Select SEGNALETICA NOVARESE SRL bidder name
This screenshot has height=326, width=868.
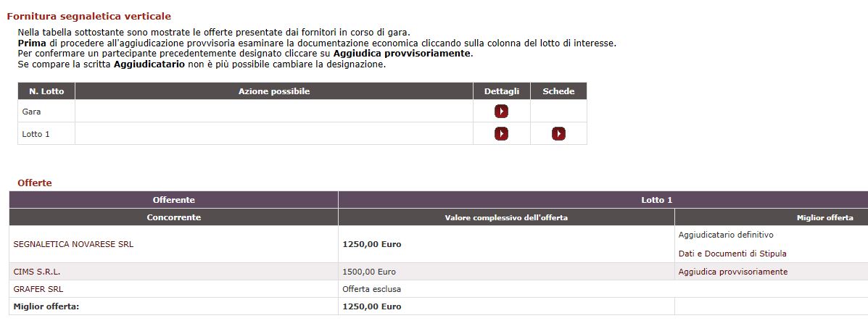[73, 244]
